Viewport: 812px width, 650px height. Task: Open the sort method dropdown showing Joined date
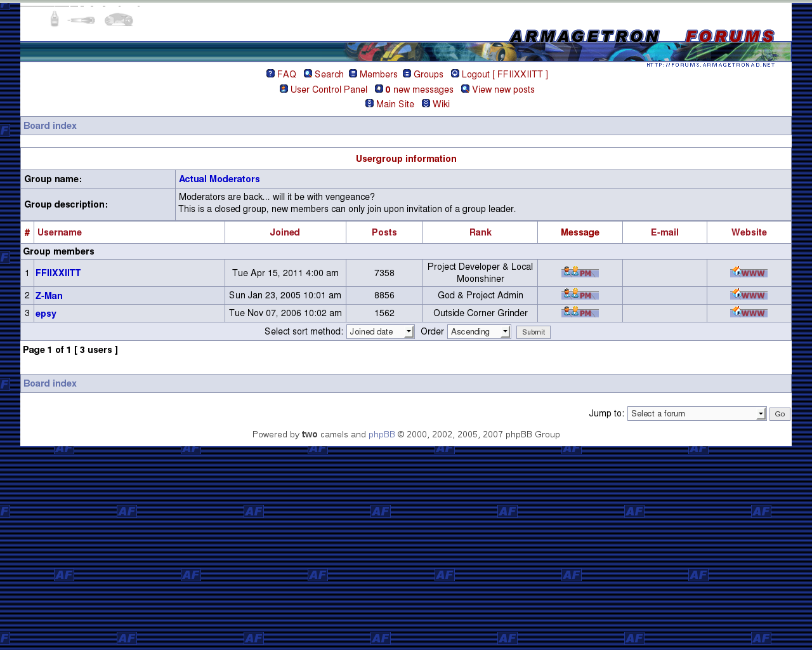pyautogui.click(x=380, y=332)
